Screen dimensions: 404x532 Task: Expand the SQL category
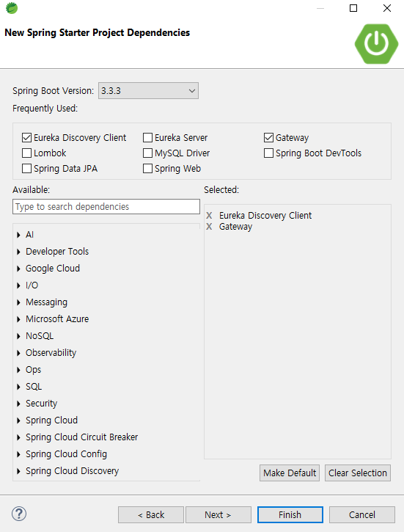point(18,387)
